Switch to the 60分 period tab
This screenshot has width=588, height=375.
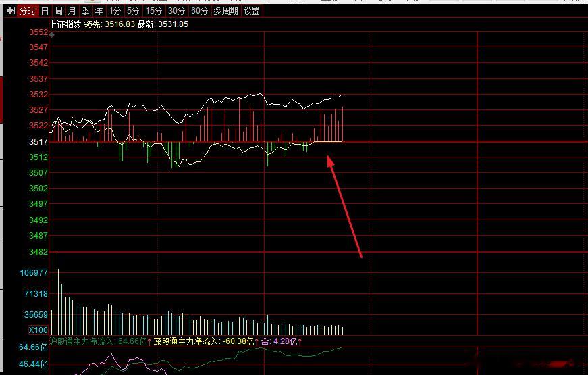click(x=200, y=11)
